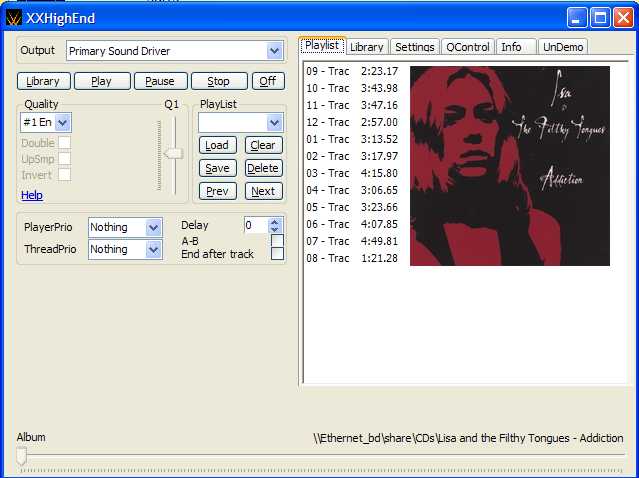Click the Q1 vertical slider thumb

174,154
